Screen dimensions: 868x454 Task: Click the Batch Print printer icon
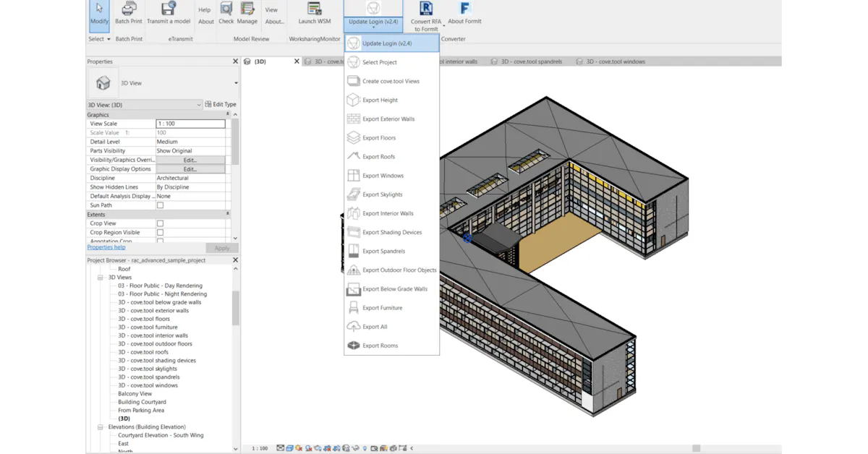pyautogui.click(x=129, y=9)
